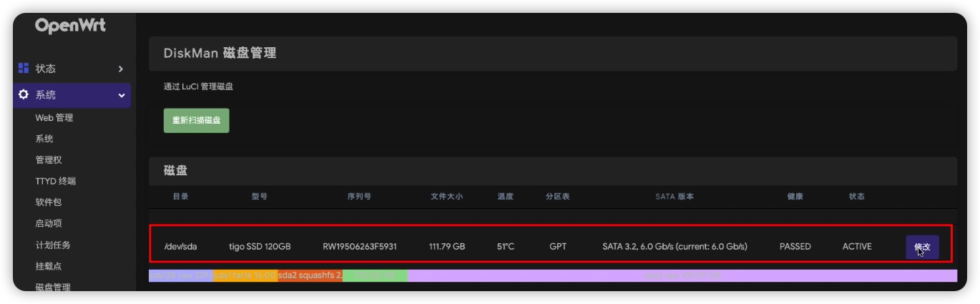Select 启动项 in the sidebar
The image size is (980, 304).
pyautogui.click(x=49, y=224)
